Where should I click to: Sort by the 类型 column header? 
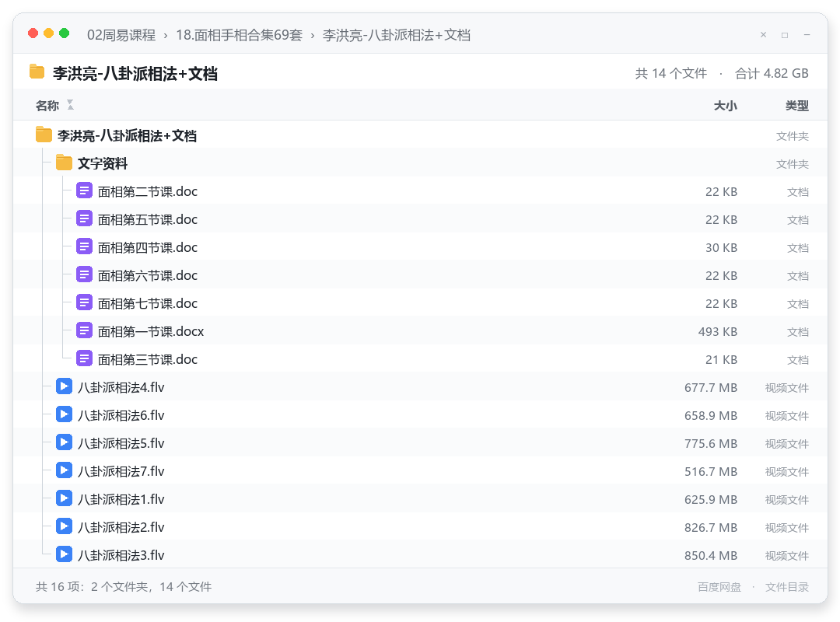click(x=797, y=106)
